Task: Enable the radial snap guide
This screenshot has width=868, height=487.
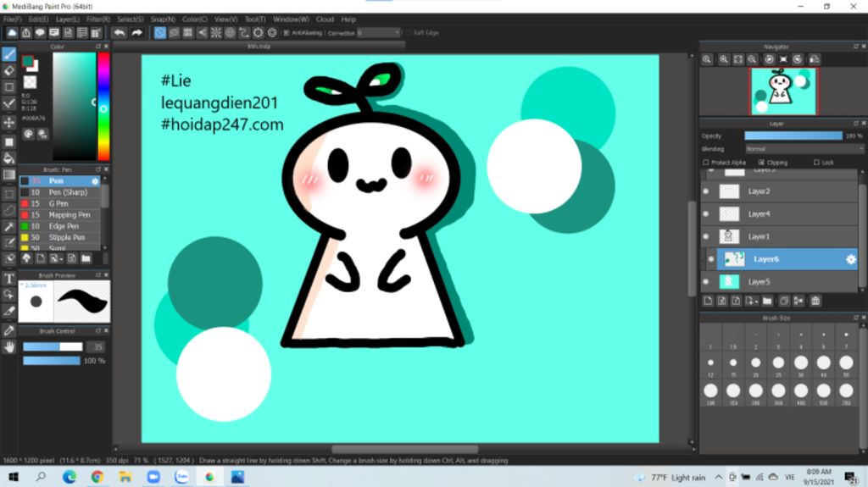Action: point(216,33)
